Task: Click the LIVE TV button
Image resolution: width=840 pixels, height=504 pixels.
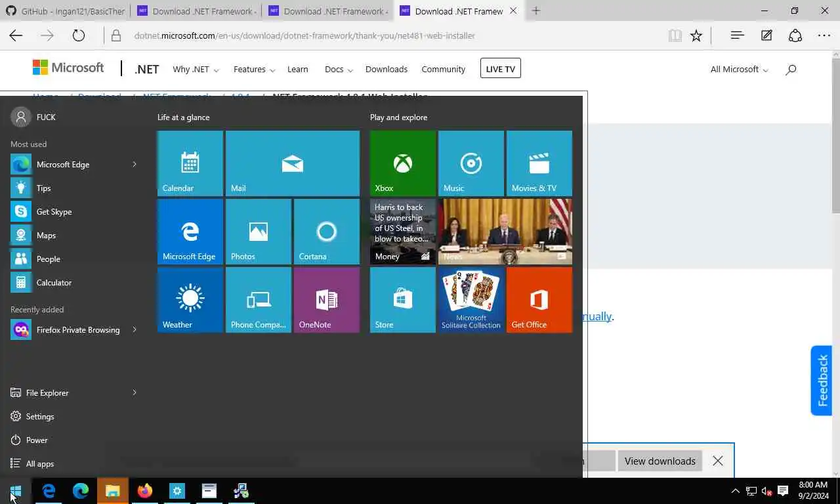Action: 501,69
